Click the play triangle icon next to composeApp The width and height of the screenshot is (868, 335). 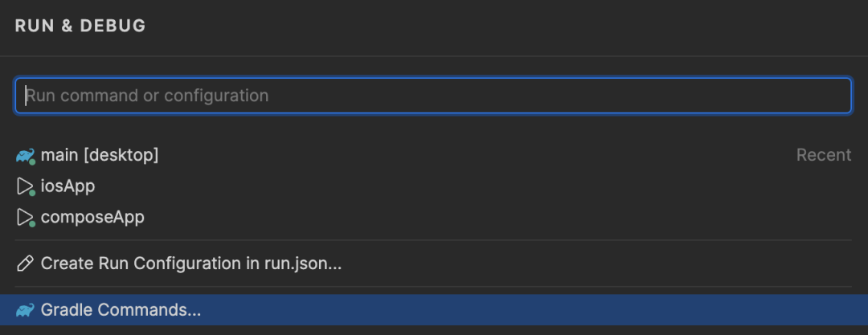point(25,218)
